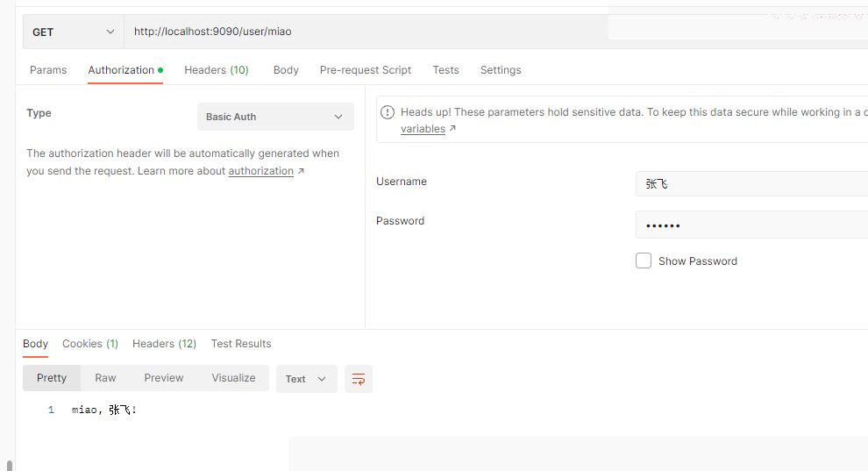Click the external arrow beside variables link
Screen dimensions: 868x471
452,128
